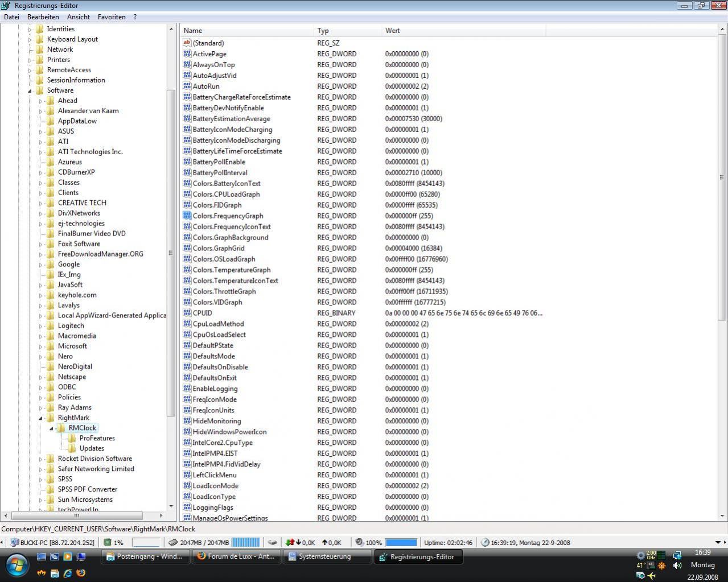Expand the Nero tree node
Screen dimensions: 728x582
pos(40,356)
